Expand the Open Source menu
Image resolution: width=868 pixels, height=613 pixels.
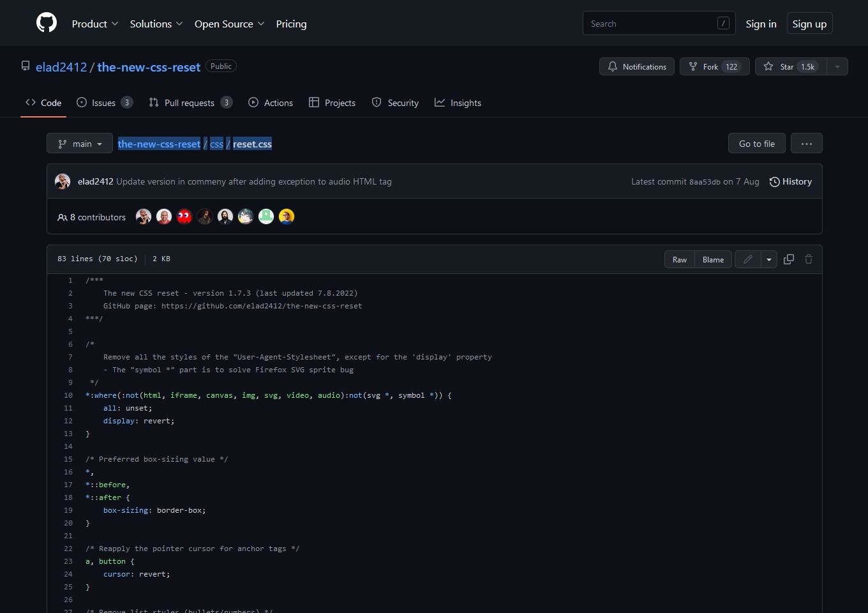click(230, 24)
